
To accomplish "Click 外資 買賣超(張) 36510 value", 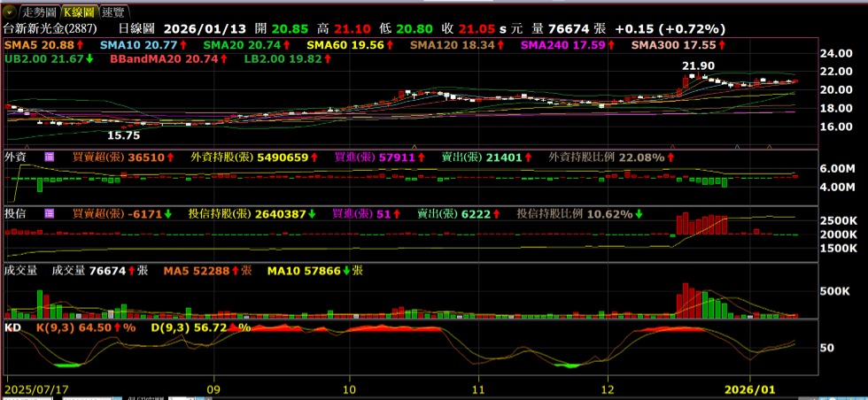I will (x=123, y=158).
